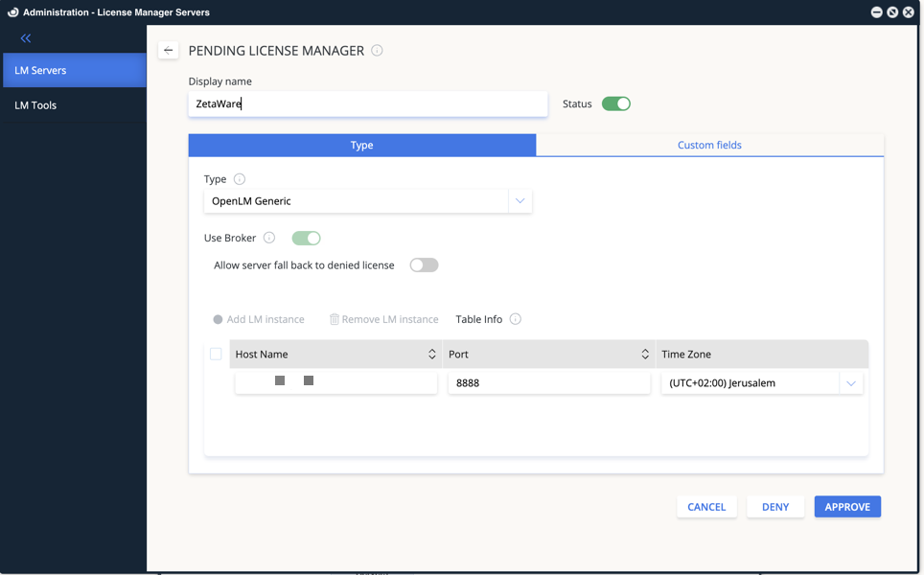
Task: Click the info icon next to Use Broker
Action: [269, 238]
